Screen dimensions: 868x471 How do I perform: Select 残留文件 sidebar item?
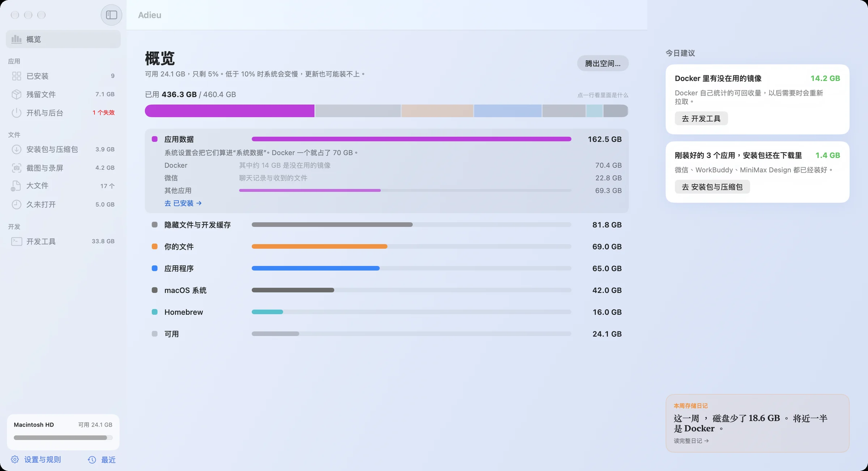coord(63,94)
